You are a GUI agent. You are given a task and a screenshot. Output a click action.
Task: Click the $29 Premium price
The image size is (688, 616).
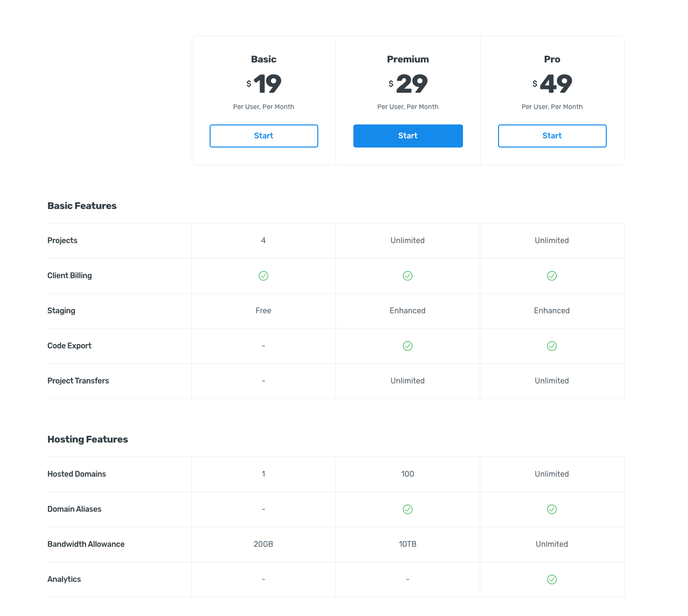(408, 83)
